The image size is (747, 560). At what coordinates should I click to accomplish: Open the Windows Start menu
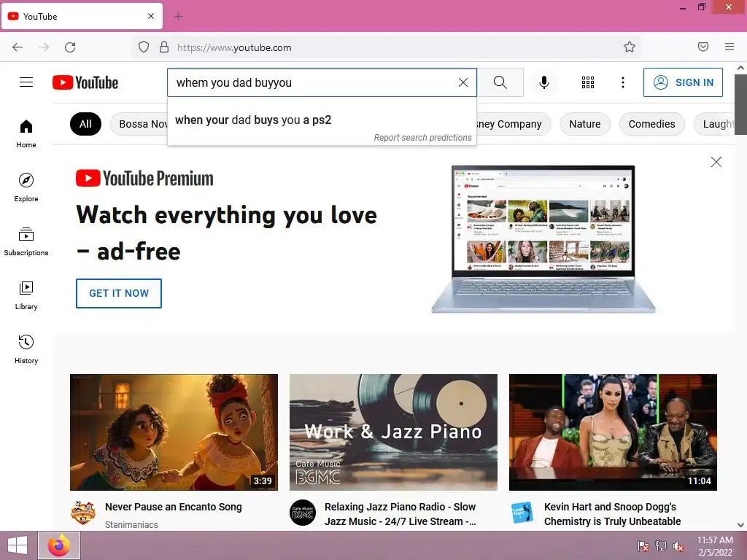[18, 545]
